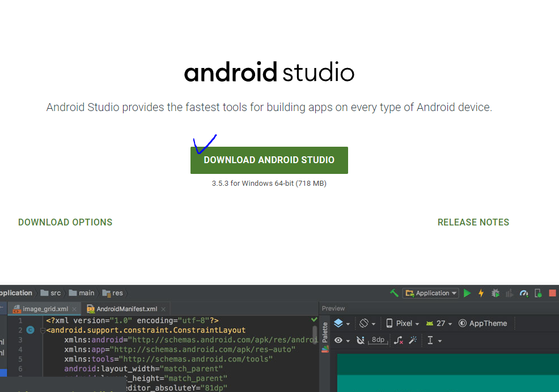Open the Release Notes link
The height and width of the screenshot is (392, 559).
click(473, 223)
